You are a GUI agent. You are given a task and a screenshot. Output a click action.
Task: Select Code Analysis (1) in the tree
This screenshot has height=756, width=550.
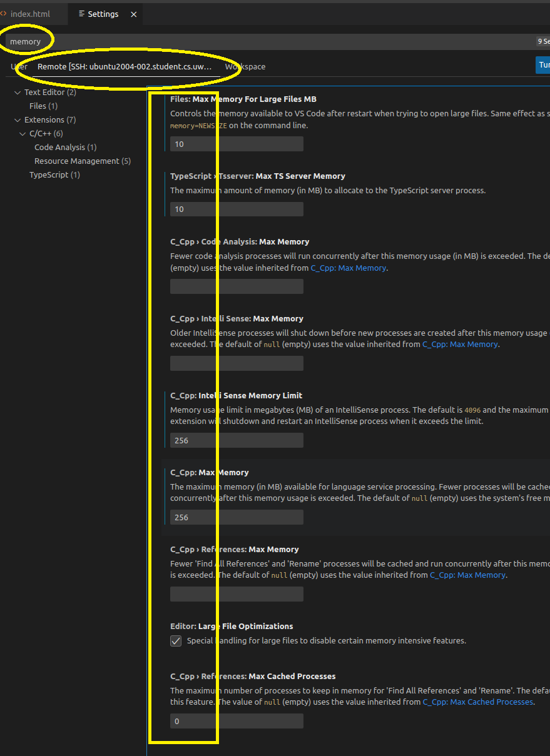(65, 148)
